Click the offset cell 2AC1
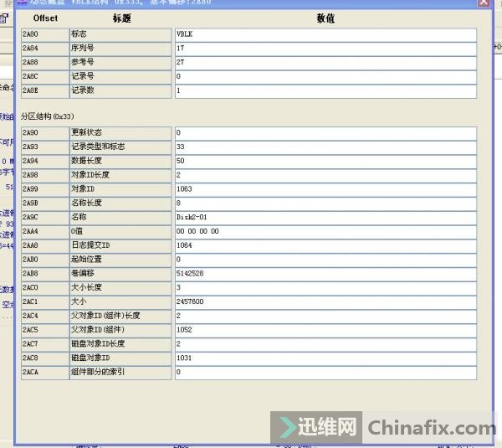The image size is (502, 448). coord(45,302)
